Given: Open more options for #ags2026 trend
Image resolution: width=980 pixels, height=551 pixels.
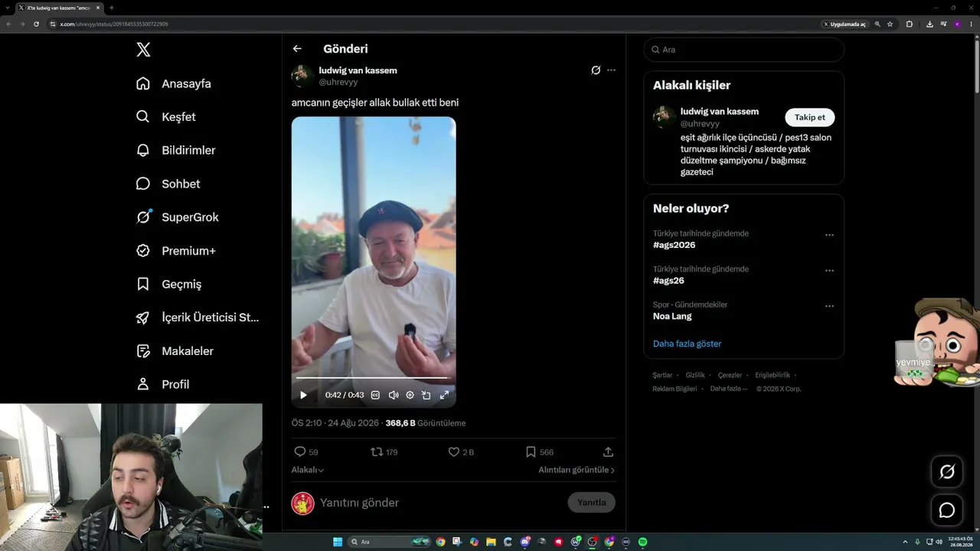Looking at the screenshot, I should (x=829, y=235).
